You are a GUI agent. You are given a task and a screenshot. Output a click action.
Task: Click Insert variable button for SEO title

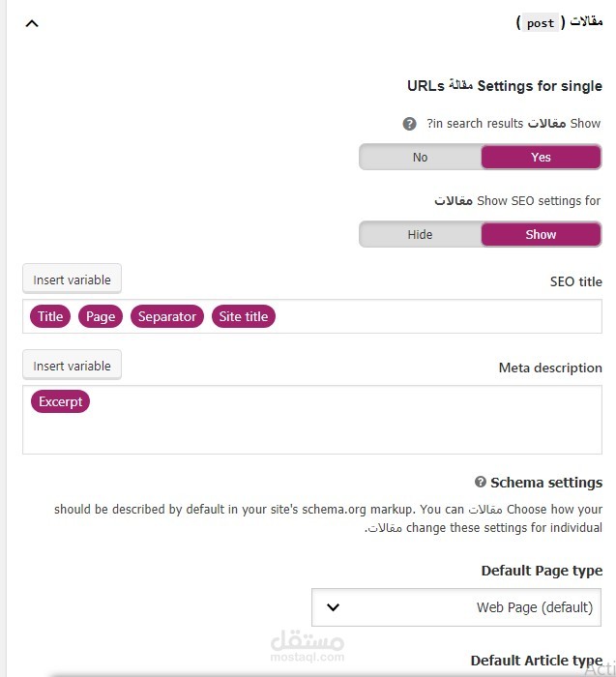point(73,280)
